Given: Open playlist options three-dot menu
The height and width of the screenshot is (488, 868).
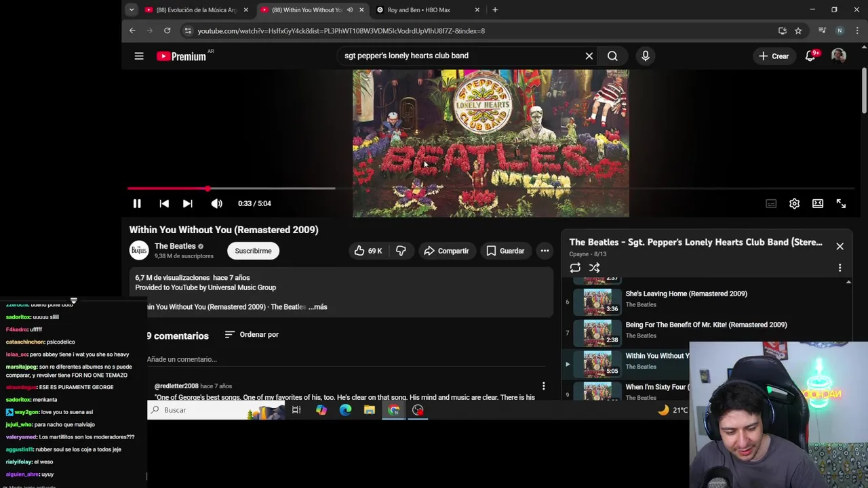Looking at the screenshot, I should pos(840,268).
